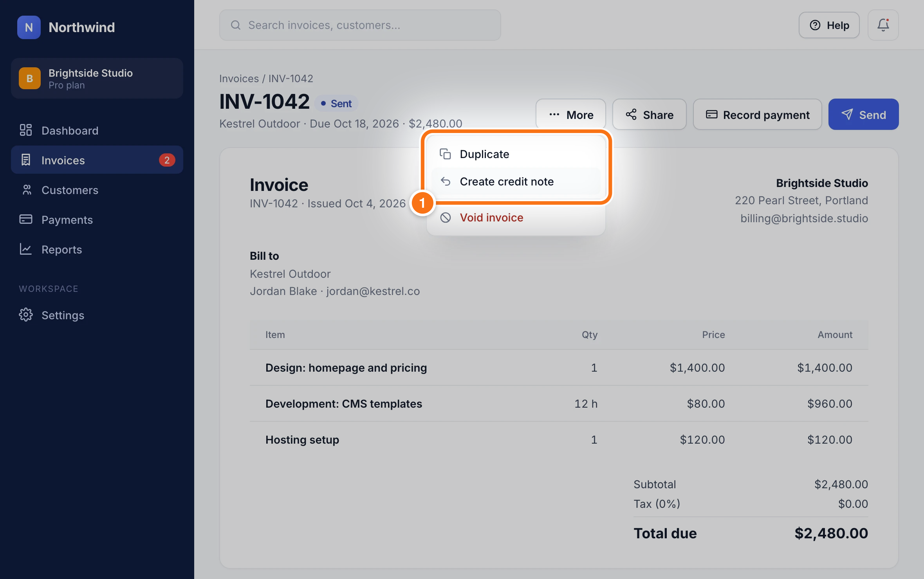Screen dimensions: 924x579
Task: Open the More actions dropdown
Action: 571,114
